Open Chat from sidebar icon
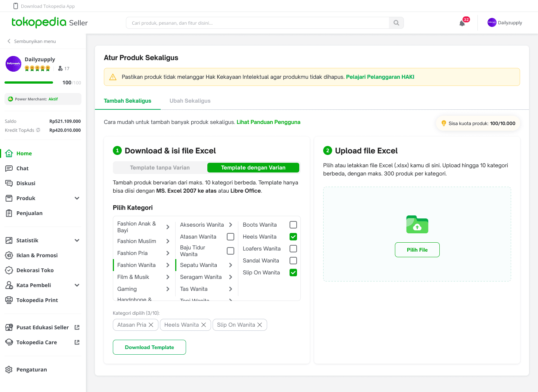The image size is (538, 392). click(9, 168)
